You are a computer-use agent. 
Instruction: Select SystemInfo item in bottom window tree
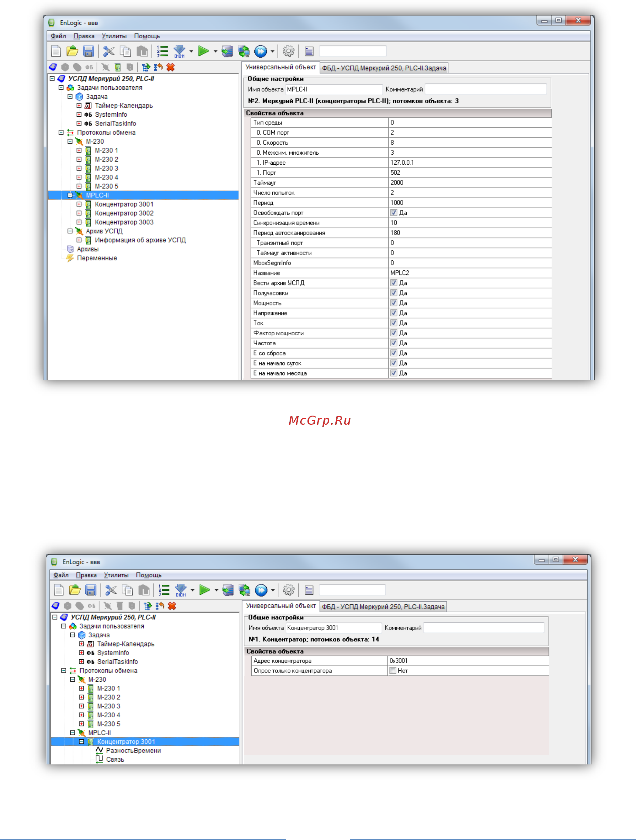click(113, 653)
